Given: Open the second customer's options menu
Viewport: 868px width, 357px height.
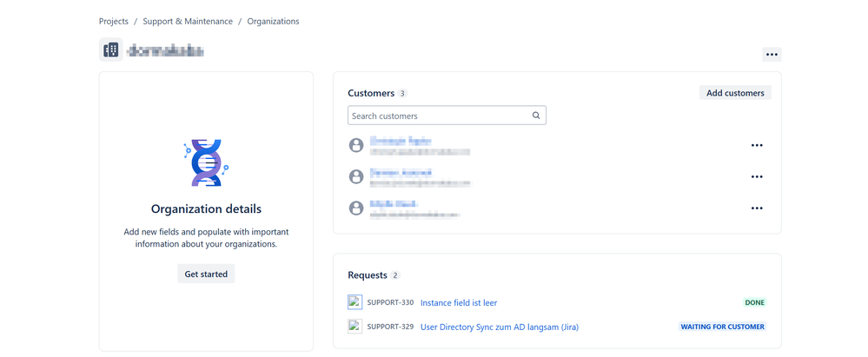Looking at the screenshot, I should 757,176.
